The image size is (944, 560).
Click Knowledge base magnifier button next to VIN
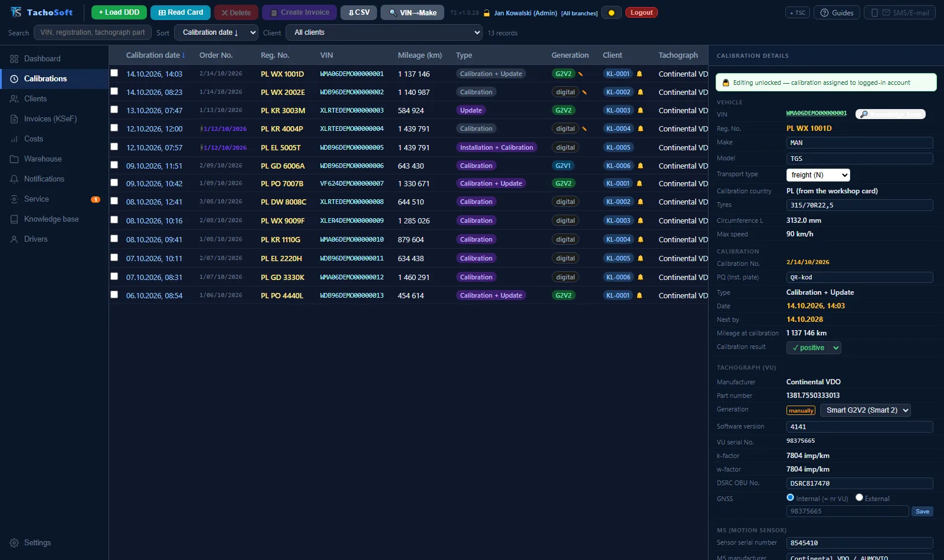point(890,114)
